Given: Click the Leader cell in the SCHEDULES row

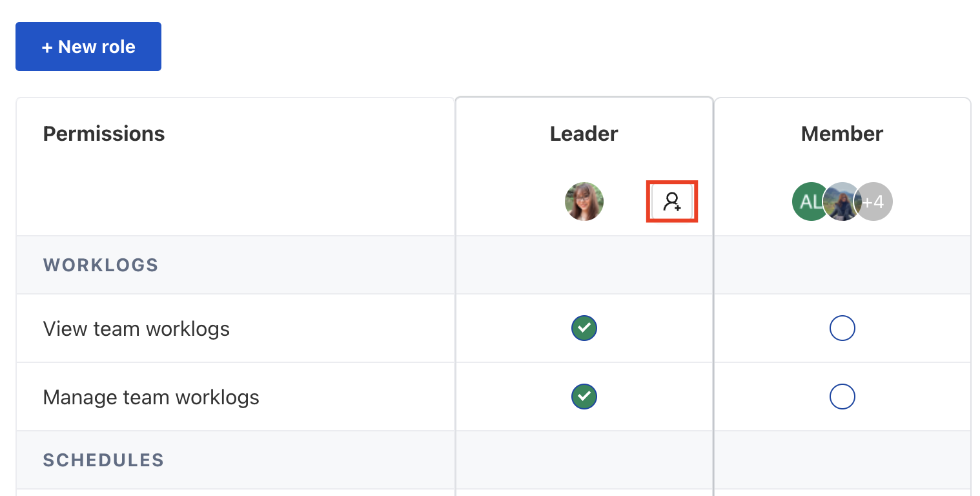Looking at the screenshot, I should (584, 460).
